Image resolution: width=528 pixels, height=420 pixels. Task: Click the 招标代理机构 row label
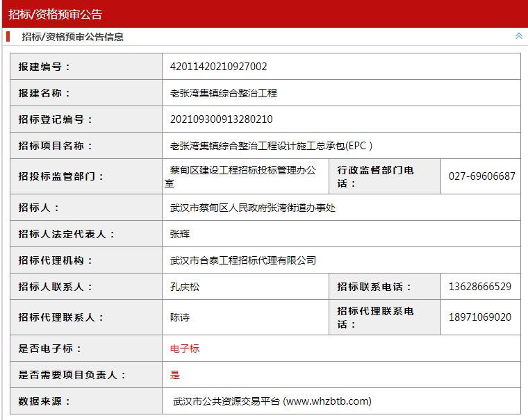56,260
